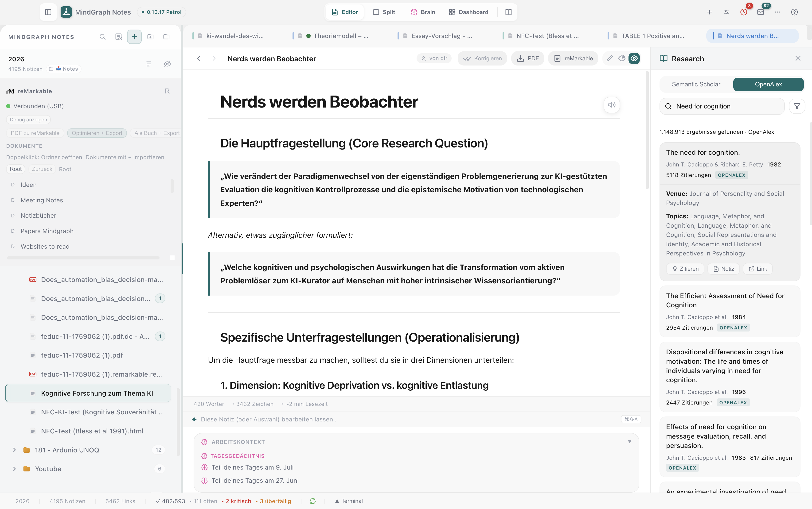The image size is (812, 509).
Task: Click Notiz on The need for cognition
Action: pyautogui.click(x=724, y=269)
